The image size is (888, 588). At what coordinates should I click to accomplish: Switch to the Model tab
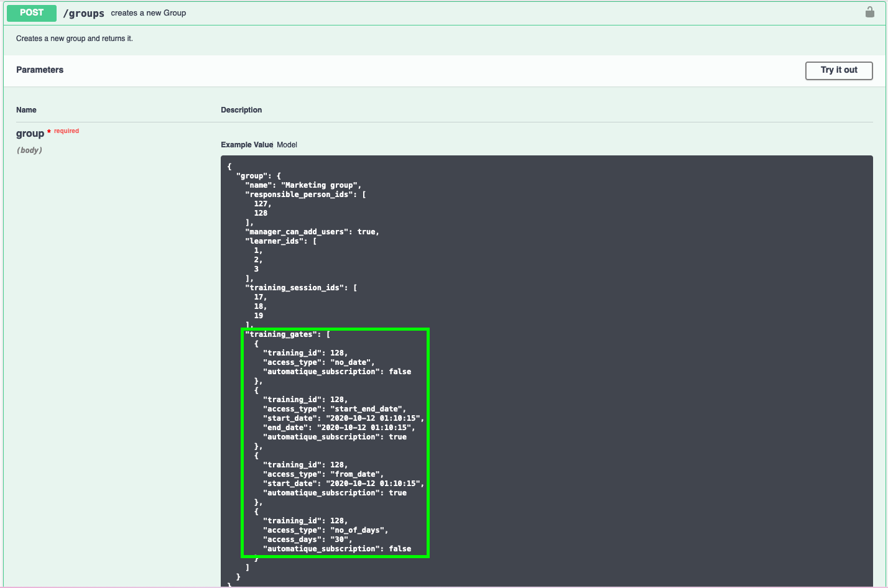coord(287,145)
